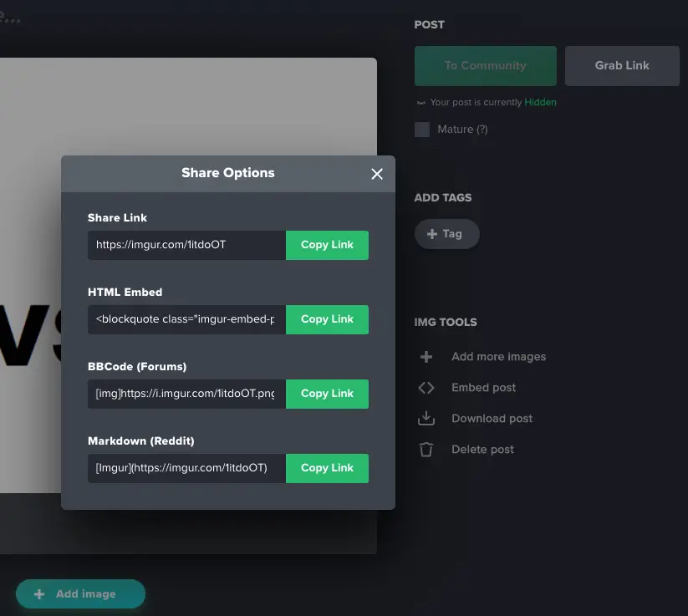Add a tag with the Tag button
Viewport: 688px width, 616px height.
(x=446, y=234)
